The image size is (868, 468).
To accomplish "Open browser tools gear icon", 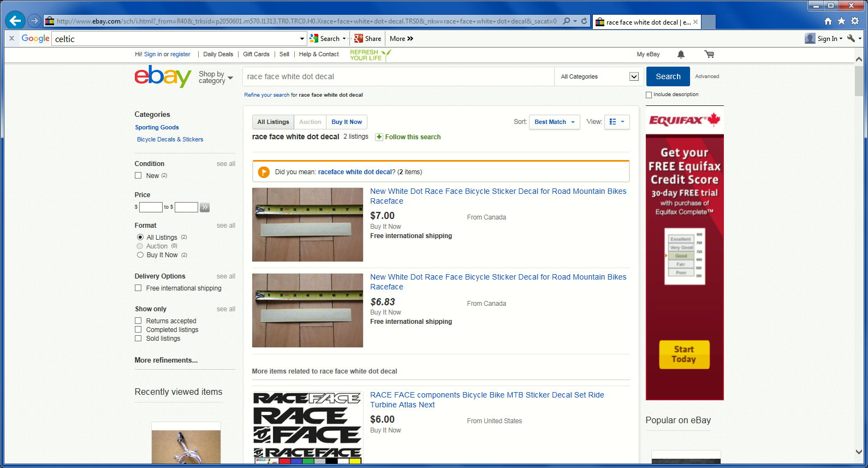I will [x=855, y=21].
